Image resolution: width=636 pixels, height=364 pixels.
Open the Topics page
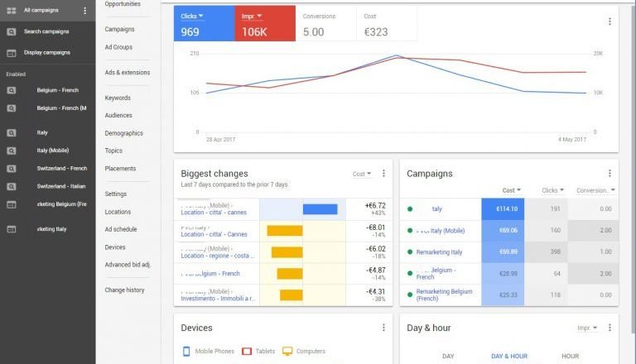click(113, 151)
